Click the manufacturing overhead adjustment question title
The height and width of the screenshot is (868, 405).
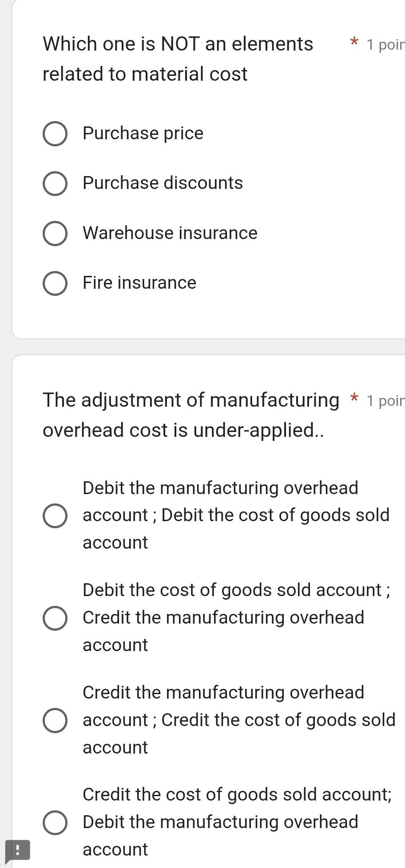(x=191, y=415)
